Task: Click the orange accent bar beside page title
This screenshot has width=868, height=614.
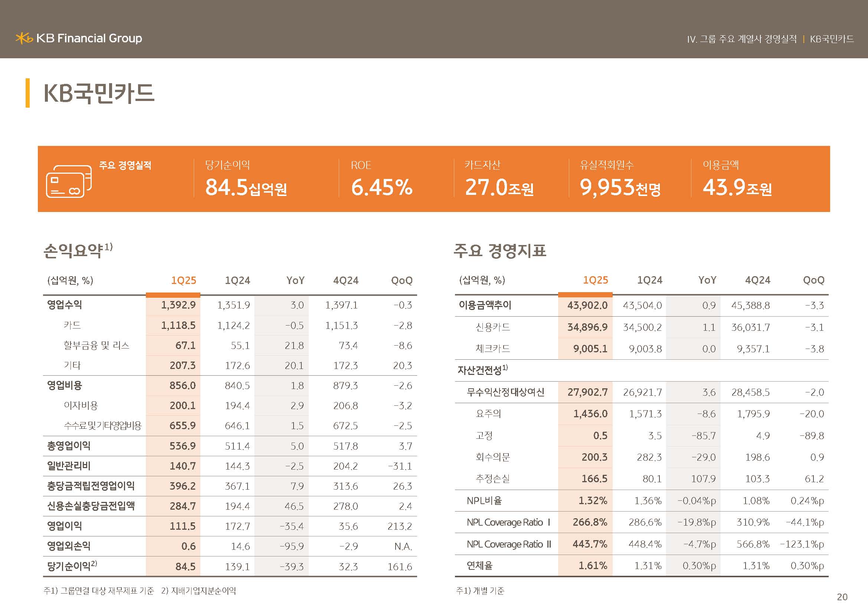Action: [27, 93]
